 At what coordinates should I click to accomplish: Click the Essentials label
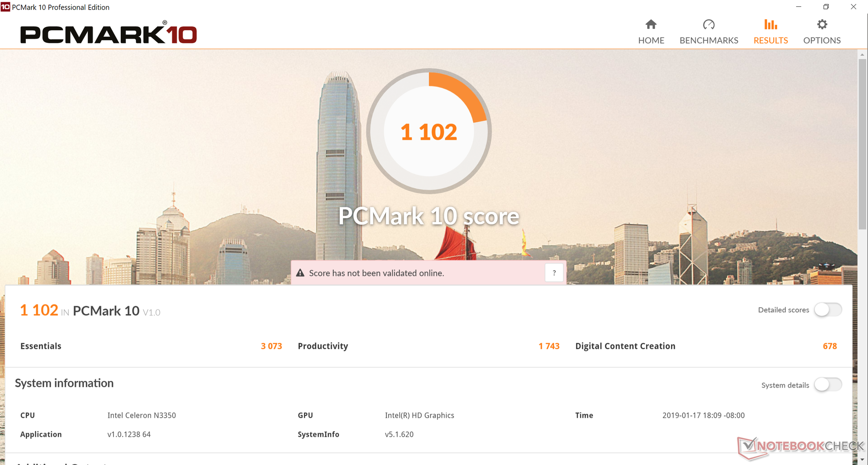(41, 346)
